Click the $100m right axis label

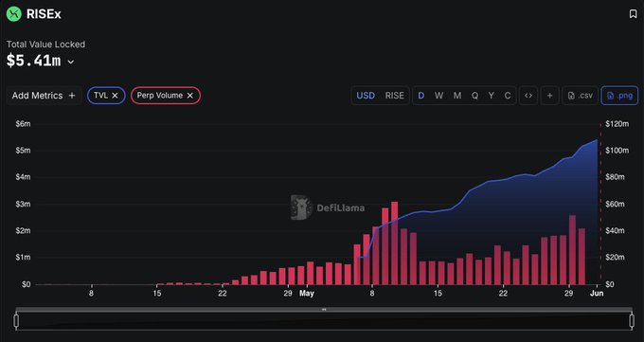[x=617, y=151]
